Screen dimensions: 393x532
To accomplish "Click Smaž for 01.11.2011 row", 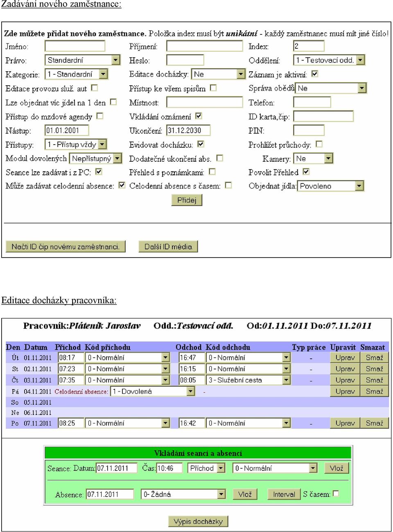I will (375, 358).
